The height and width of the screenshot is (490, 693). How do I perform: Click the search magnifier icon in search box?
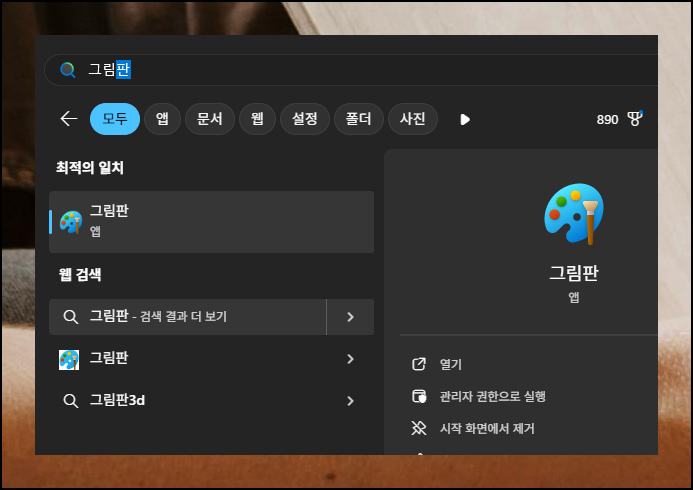point(68,69)
